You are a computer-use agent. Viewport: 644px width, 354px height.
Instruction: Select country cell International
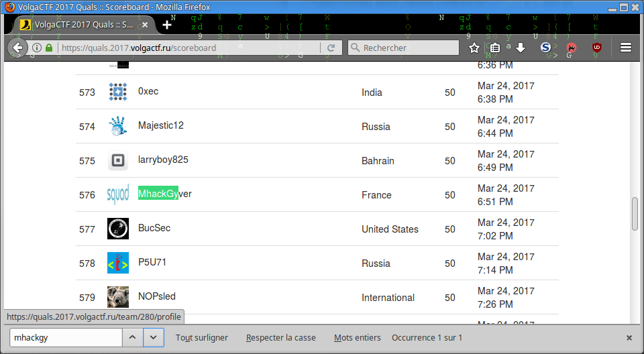tap(388, 298)
